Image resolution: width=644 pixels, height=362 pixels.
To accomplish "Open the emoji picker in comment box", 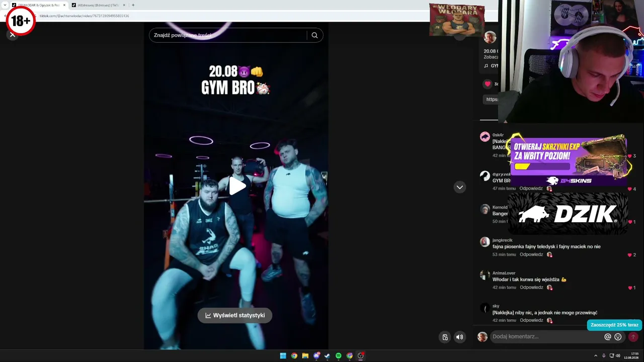I will click(618, 337).
